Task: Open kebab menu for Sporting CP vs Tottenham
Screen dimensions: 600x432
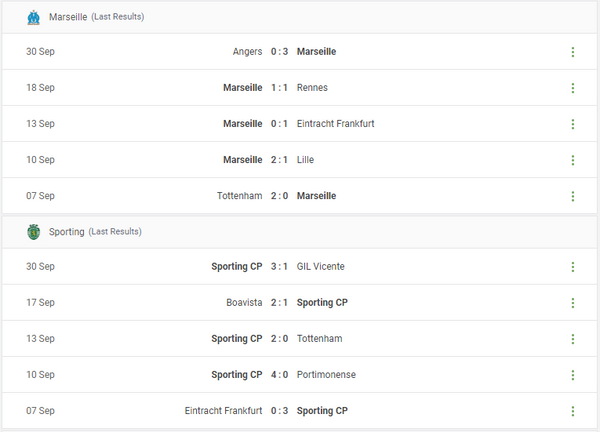Action: point(573,339)
